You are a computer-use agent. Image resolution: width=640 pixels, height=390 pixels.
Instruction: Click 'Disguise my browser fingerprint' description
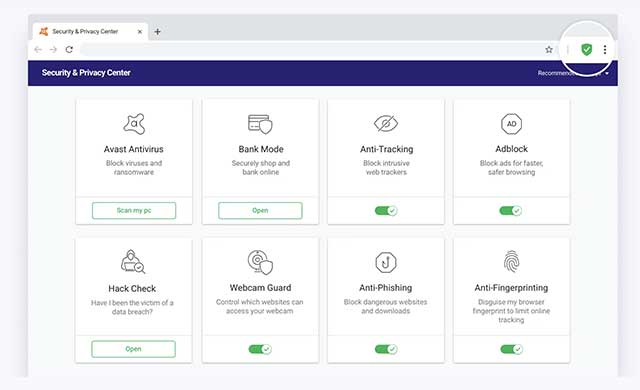click(x=511, y=311)
